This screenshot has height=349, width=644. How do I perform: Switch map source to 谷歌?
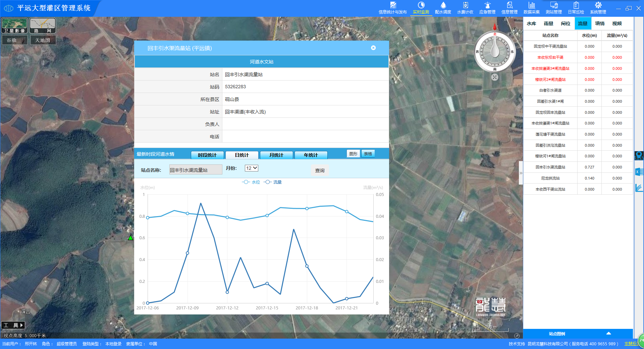[x=14, y=40]
